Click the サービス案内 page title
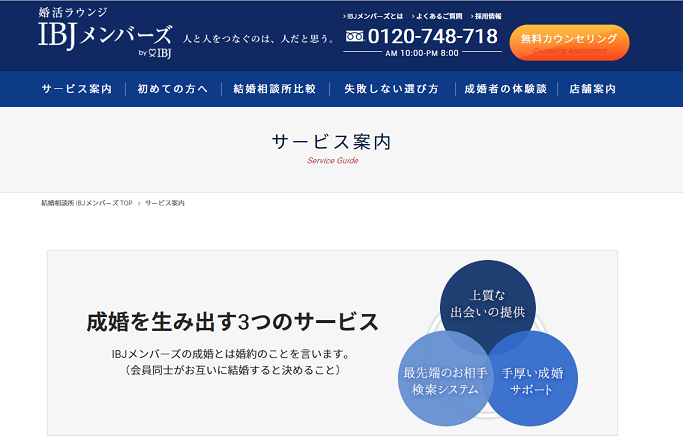The image size is (683, 442). (x=331, y=142)
